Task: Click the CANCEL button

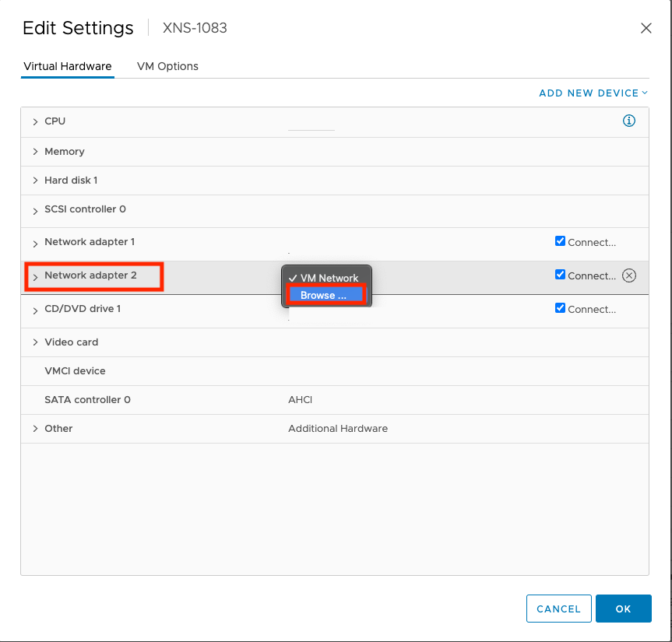Action: tap(558, 609)
